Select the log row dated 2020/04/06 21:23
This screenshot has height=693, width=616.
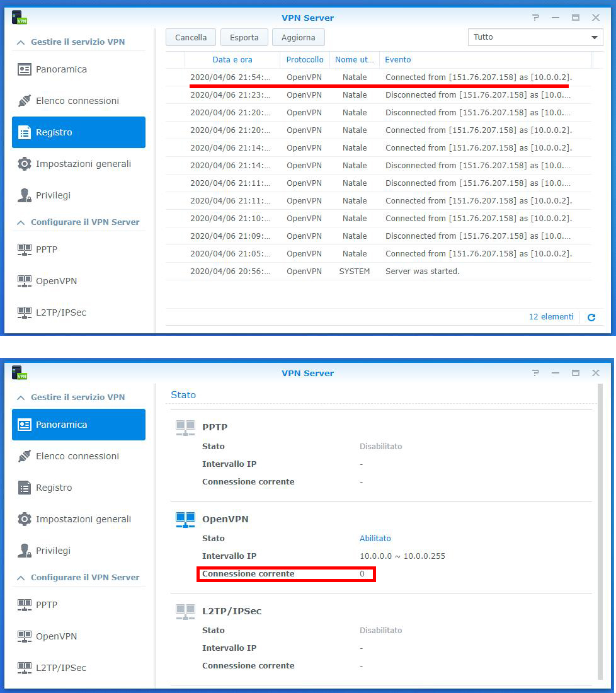click(379, 95)
